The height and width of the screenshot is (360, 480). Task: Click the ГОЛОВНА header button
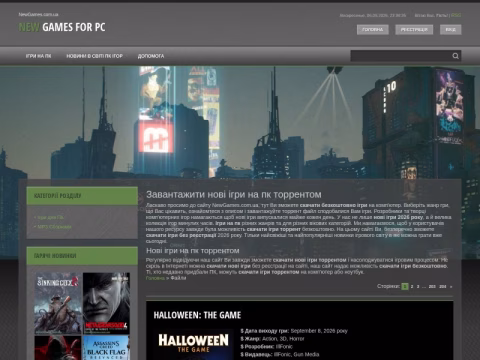point(373,30)
